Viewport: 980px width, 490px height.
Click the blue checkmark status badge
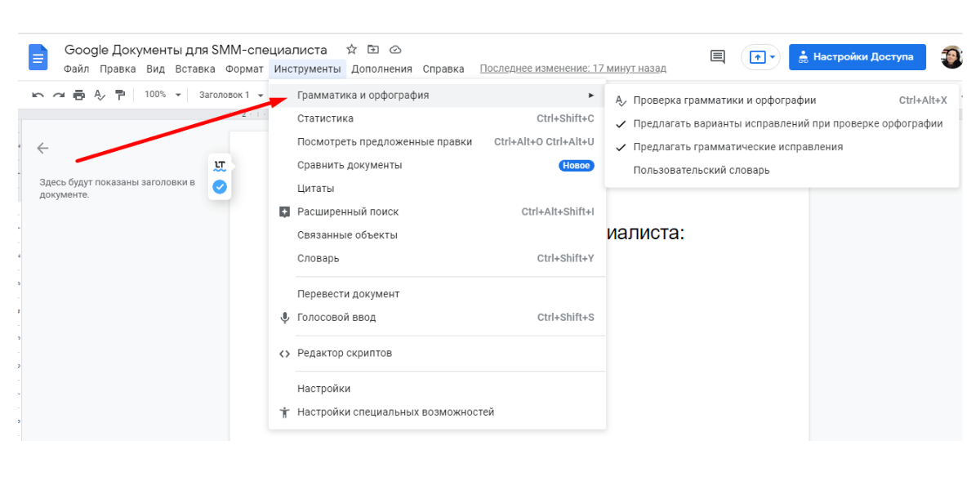click(x=219, y=187)
